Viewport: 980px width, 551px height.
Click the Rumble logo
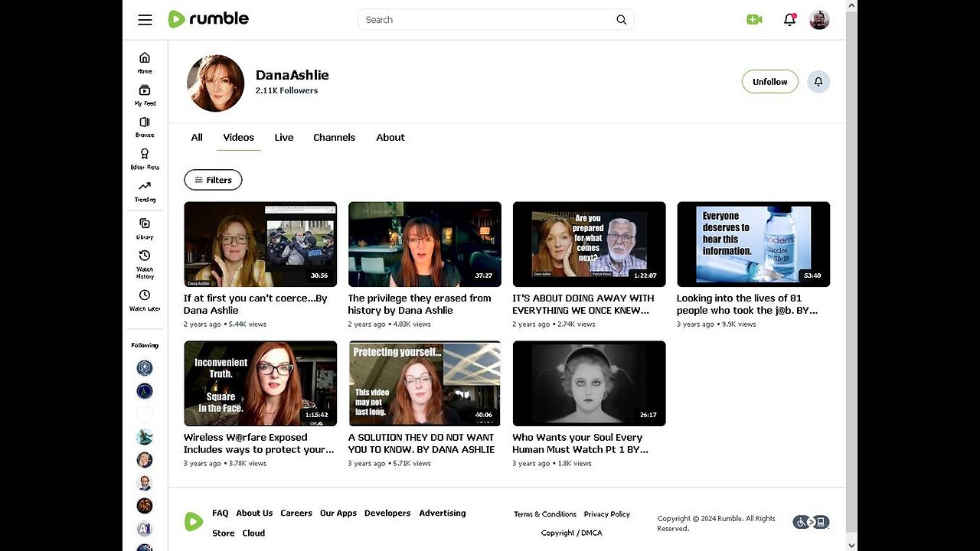pyautogui.click(x=208, y=19)
